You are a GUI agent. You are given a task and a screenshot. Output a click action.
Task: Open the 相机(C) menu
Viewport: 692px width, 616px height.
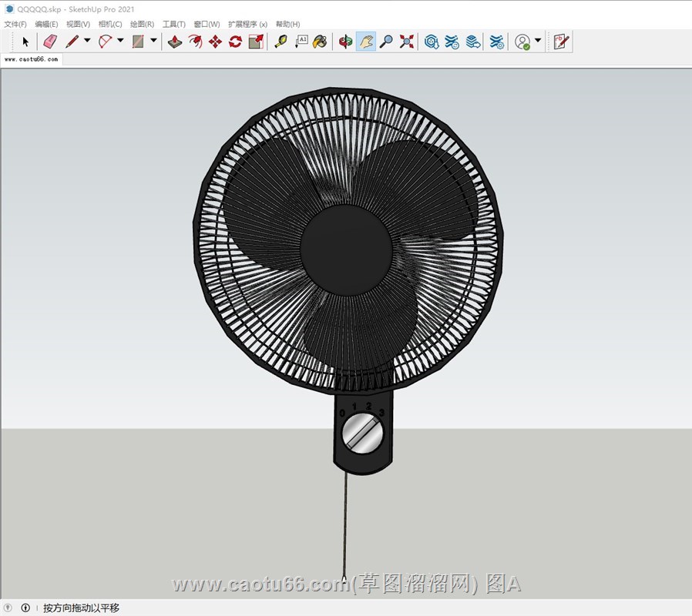110,25
